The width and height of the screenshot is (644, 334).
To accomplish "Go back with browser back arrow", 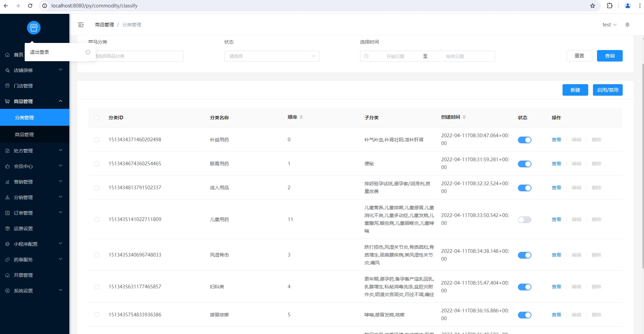I will pyautogui.click(x=6, y=6).
